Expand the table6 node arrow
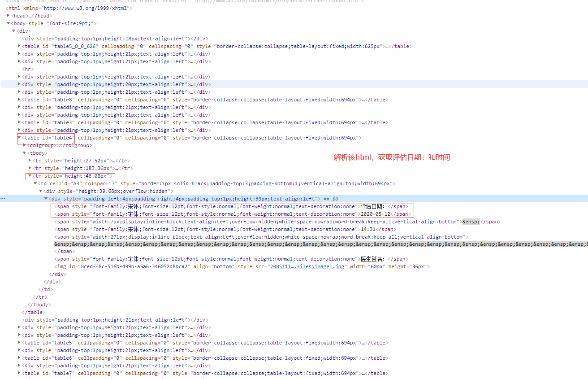 click(19, 358)
